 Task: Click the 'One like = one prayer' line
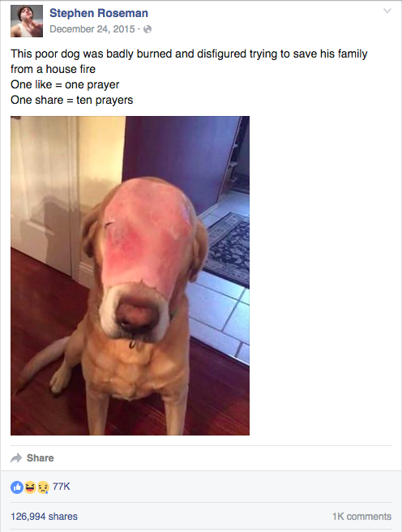pos(65,85)
